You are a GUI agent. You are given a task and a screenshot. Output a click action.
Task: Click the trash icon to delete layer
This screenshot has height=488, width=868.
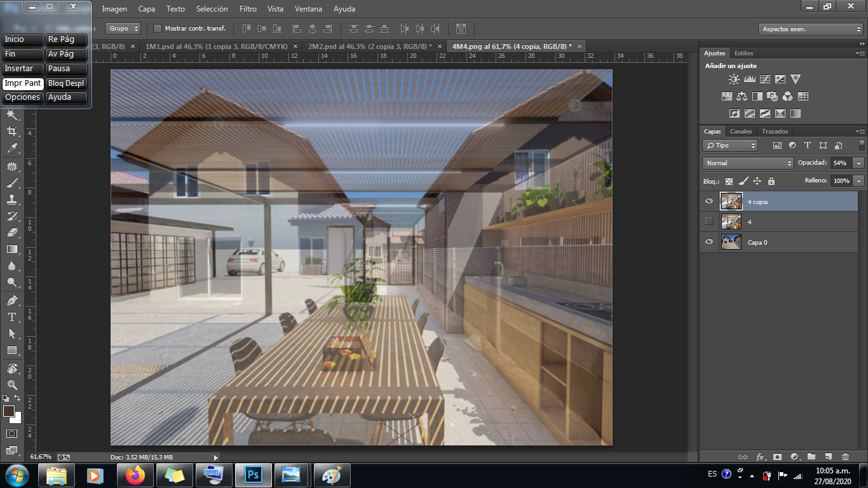pos(845,457)
